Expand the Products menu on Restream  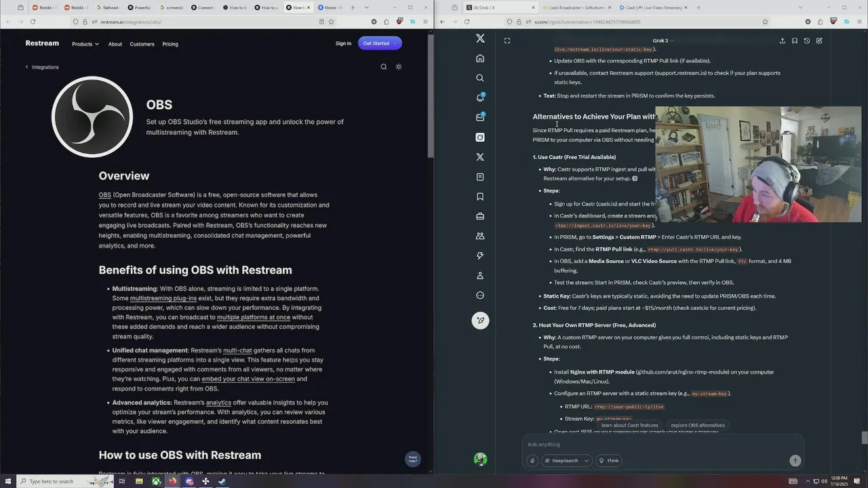click(85, 44)
